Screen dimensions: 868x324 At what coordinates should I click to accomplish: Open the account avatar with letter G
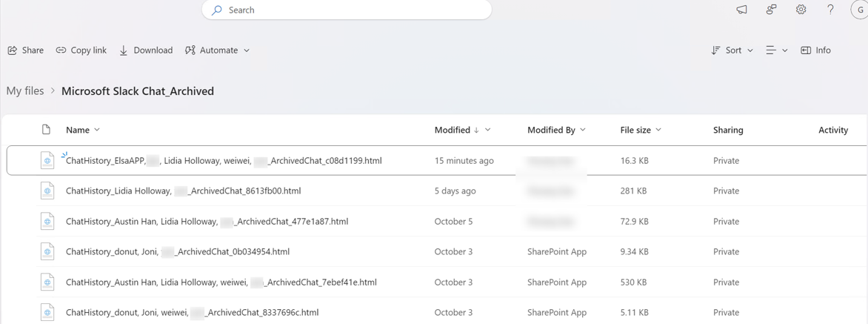pyautogui.click(x=860, y=10)
